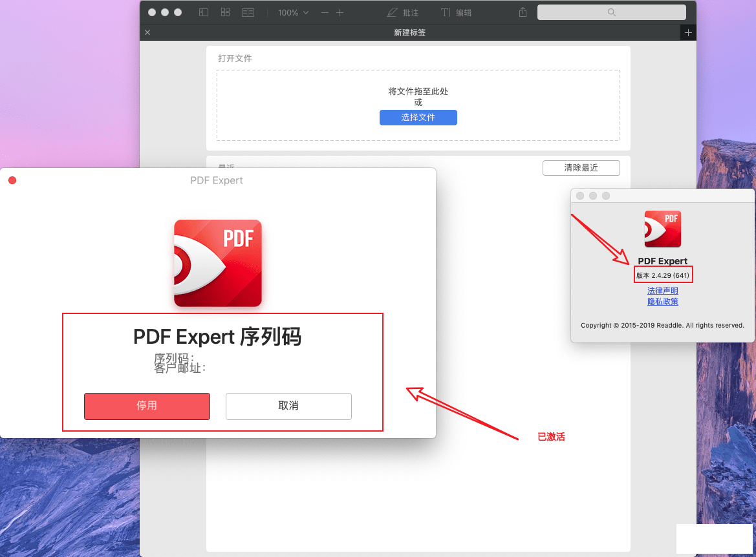The image size is (756, 557).
Task: Click the PDF Expert icon in About window
Action: point(662,229)
